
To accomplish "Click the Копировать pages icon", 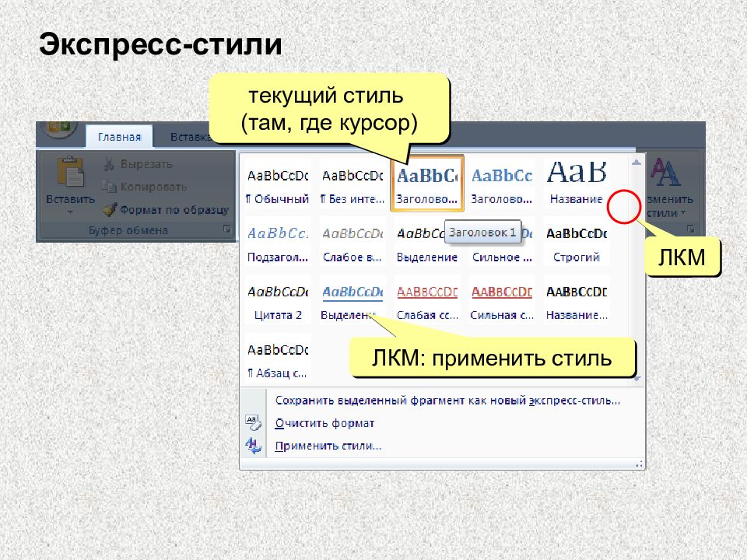I will click(x=109, y=187).
